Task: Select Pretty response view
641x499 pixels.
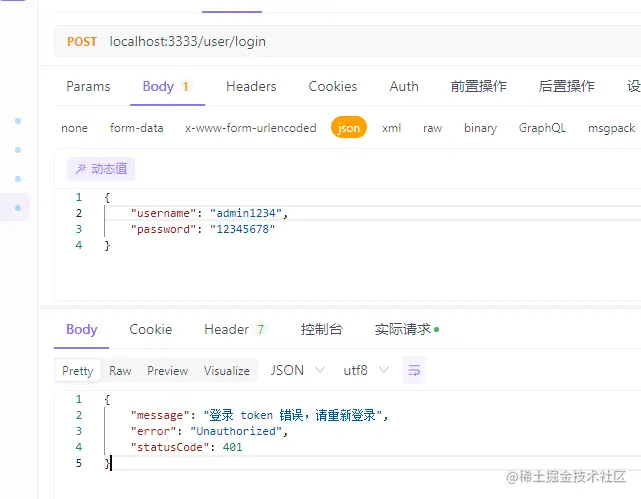Action: click(x=78, y=371)
